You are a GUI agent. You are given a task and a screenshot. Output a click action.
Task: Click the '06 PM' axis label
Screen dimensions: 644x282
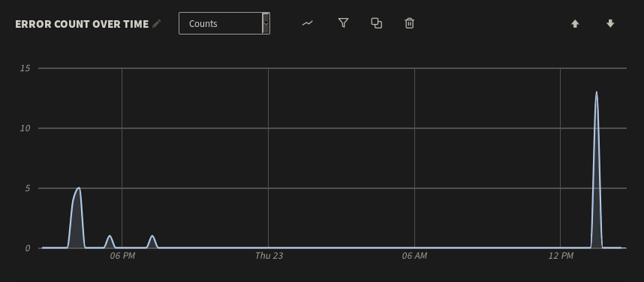tap(122, 256)
